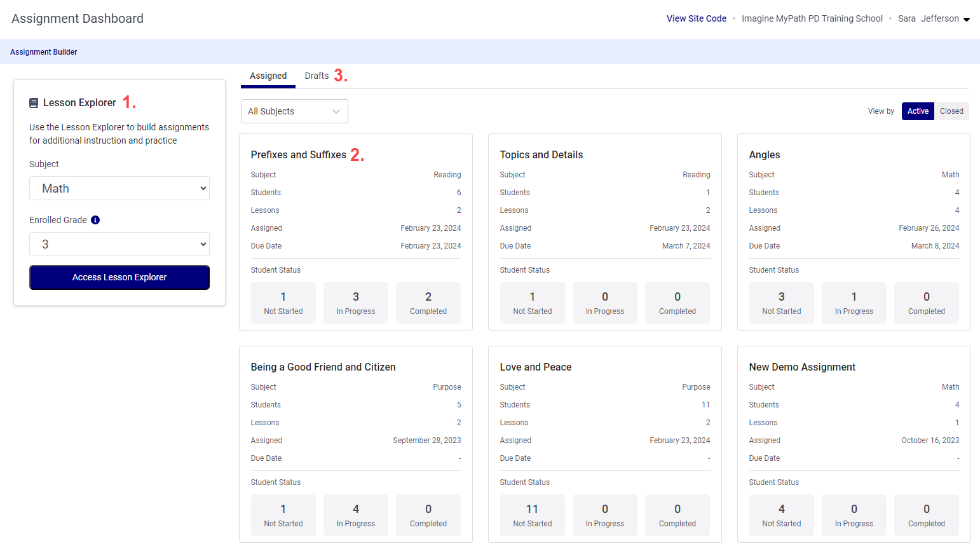Click the Access Lesson Explorer button
980x546 pixels.
click(119, 277)
